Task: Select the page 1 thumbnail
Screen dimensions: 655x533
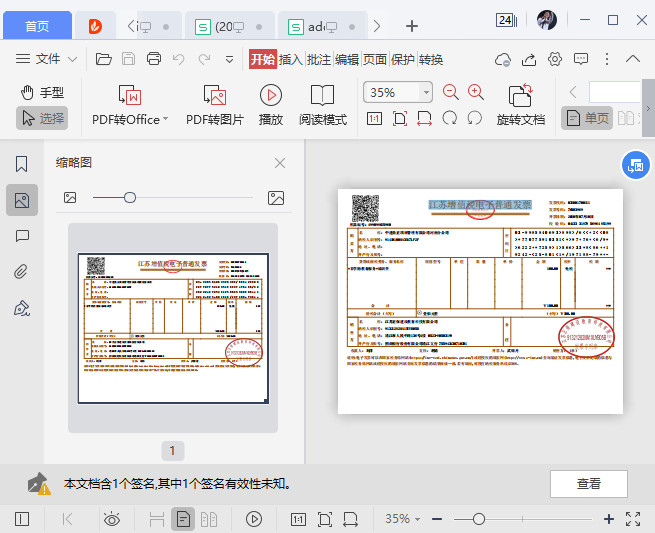Action: coord(173,328)
